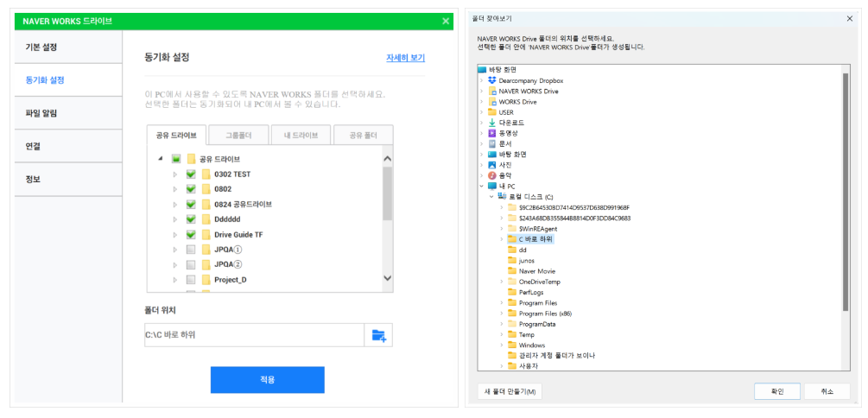Uncheck the Drive Guide TF checkbox
This screenshot has height=418, width=868.
coord(191,235)
